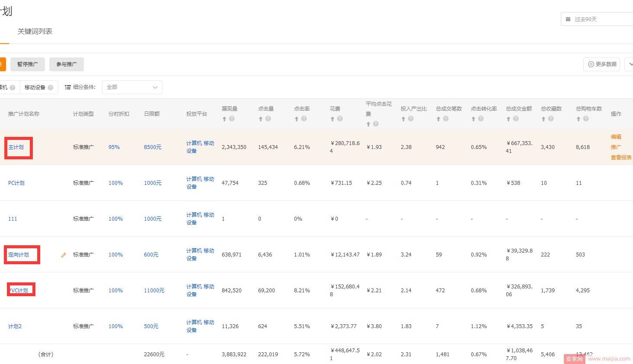Click 计算机 移动设备 platform link for PC计划
The width and height of the screenshot is (633, 364).
[x=200, y=183]
